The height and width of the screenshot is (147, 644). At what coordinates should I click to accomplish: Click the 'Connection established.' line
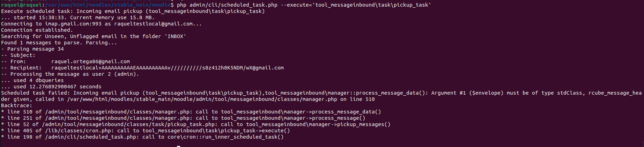37,30
